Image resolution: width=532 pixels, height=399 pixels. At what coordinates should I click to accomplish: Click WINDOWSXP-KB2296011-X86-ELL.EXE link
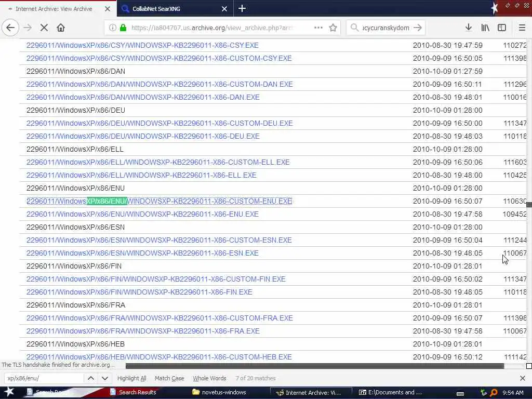pyautogui.click(x=141, y=175)
